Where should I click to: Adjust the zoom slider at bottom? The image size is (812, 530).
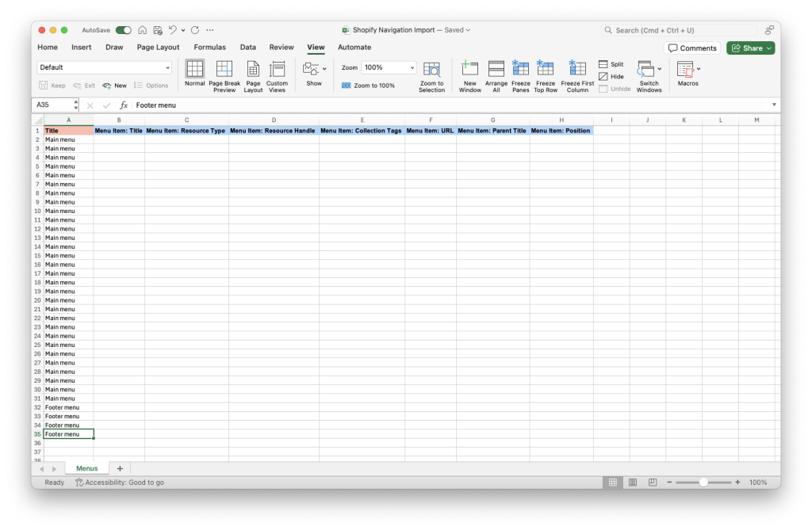(703, 482)
